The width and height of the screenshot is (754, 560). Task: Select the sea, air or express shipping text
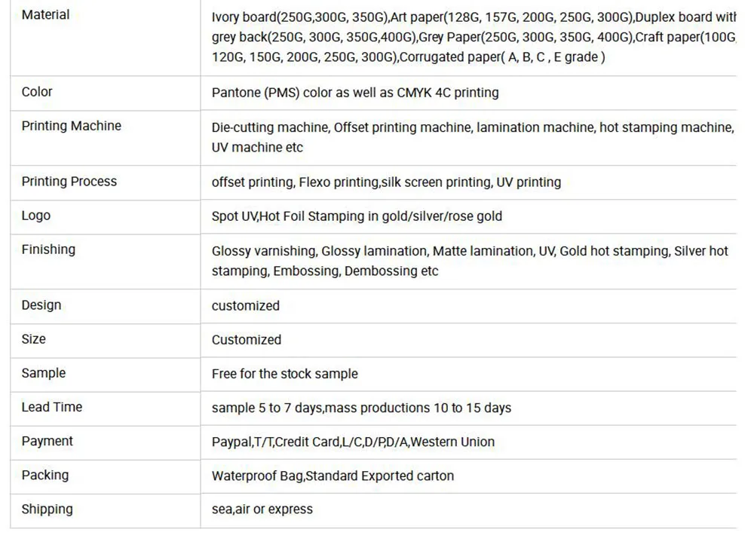pyautogui.click(x=262, y=510)
